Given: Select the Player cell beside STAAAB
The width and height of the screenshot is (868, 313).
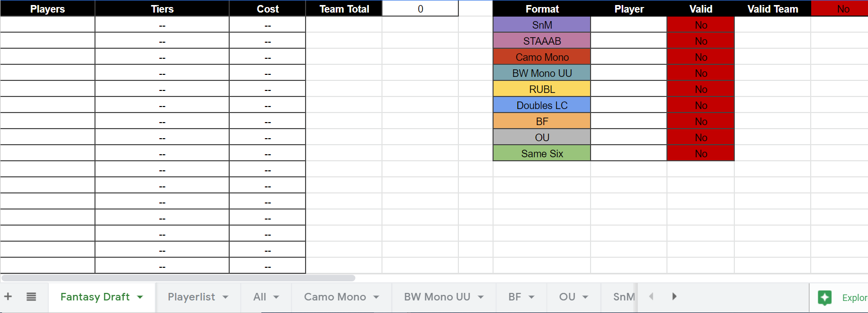Looking at the screenshot, I should 629,41.
